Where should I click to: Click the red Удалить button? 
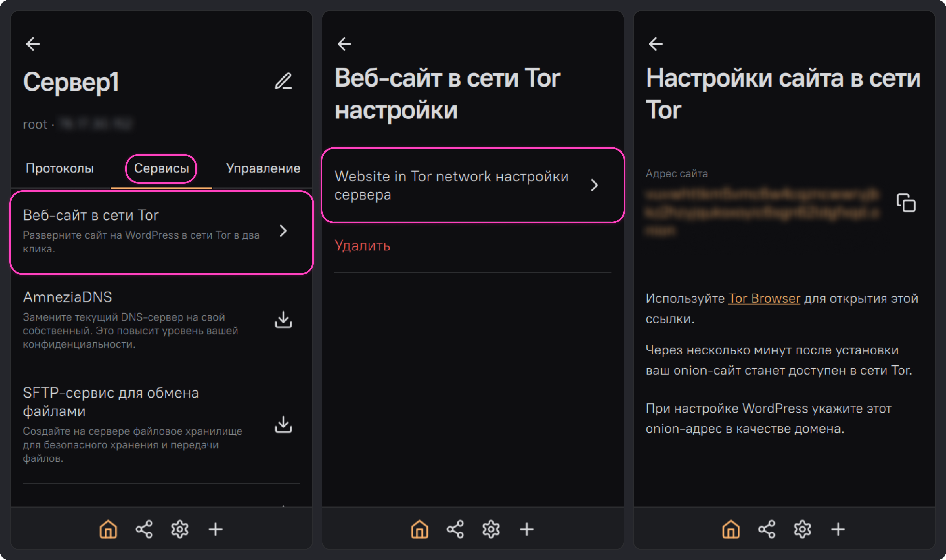tap(362, 246)
